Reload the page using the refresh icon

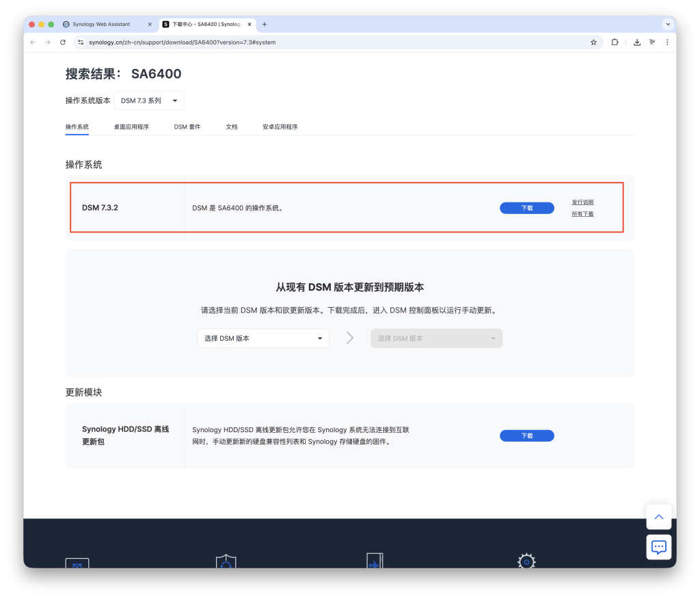[x=63, y=42]
